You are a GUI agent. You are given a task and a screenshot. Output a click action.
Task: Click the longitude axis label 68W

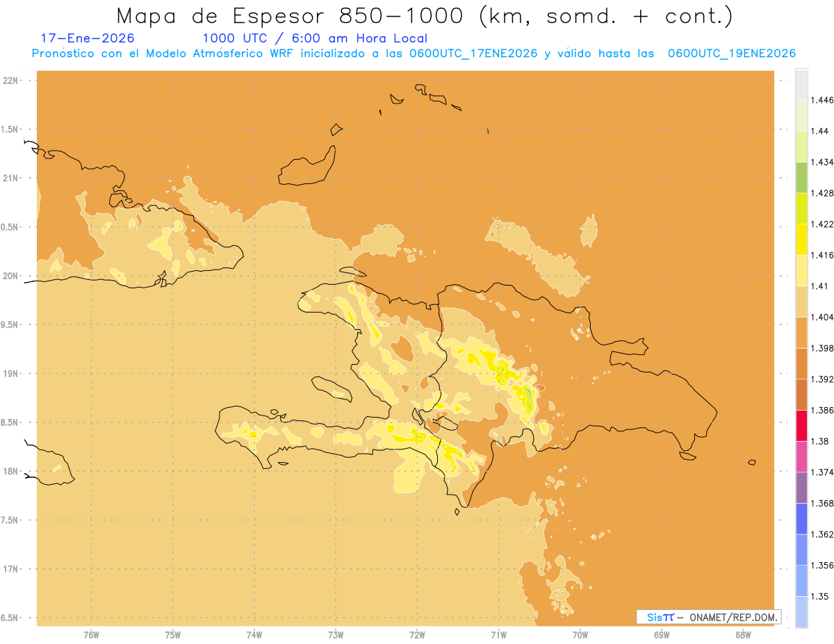pos(743,634)
